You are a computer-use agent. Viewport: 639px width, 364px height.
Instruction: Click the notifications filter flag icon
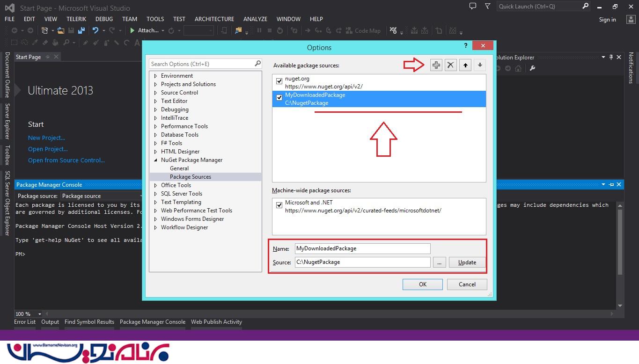pyautogui.click(x=488, y=6)
